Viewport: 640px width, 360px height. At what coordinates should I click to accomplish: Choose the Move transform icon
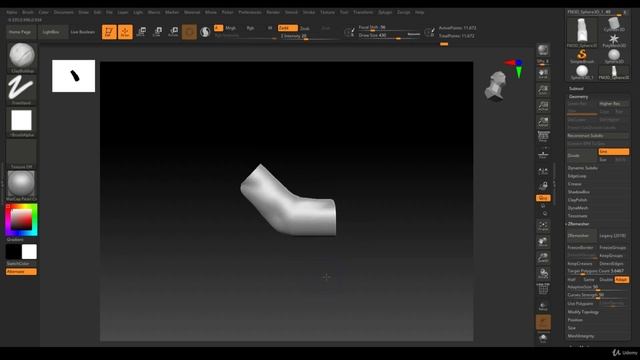[x=141, y=32]
